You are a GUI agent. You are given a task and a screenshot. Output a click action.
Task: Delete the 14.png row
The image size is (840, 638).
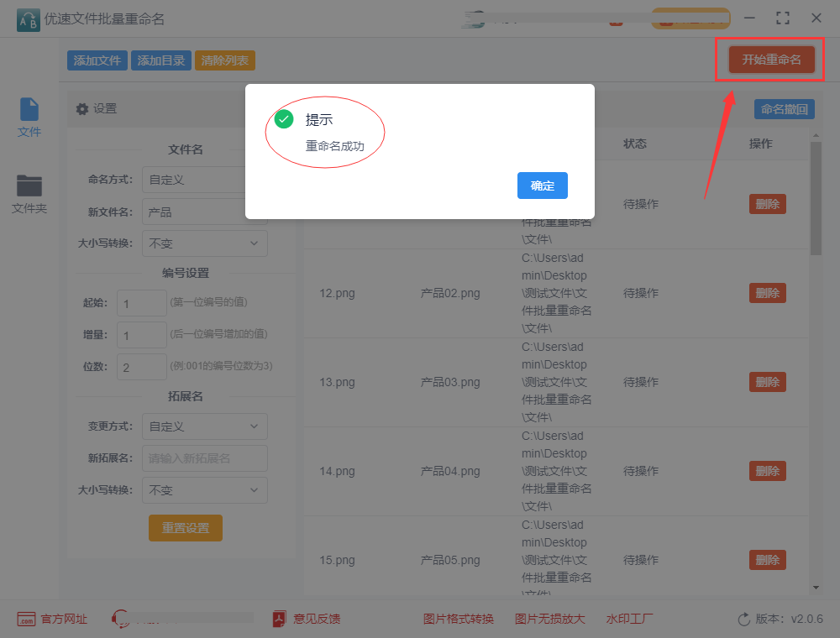click(x=767, y=471)
